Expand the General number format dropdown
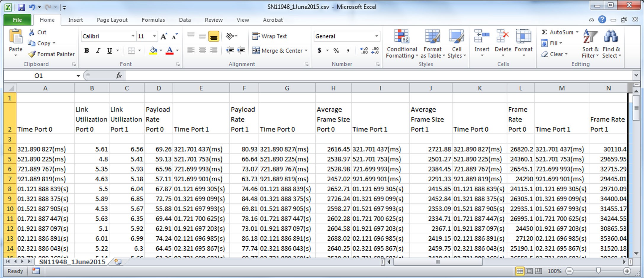Image resolution: width=644 pixels, height=278 pixels. [376, 36]
